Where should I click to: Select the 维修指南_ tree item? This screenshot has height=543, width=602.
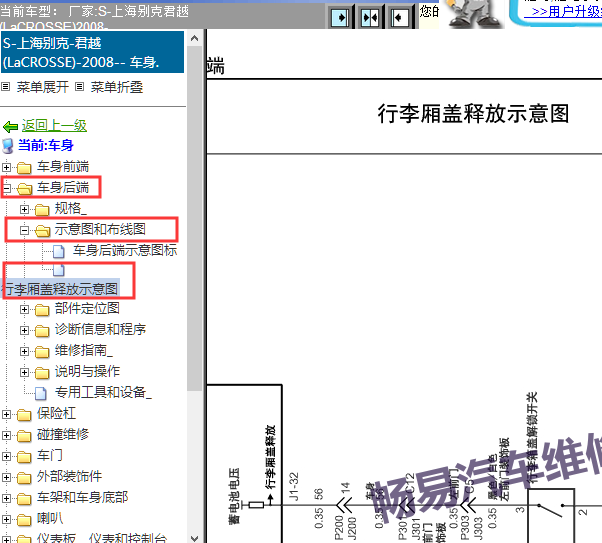(x=84, y=350)
